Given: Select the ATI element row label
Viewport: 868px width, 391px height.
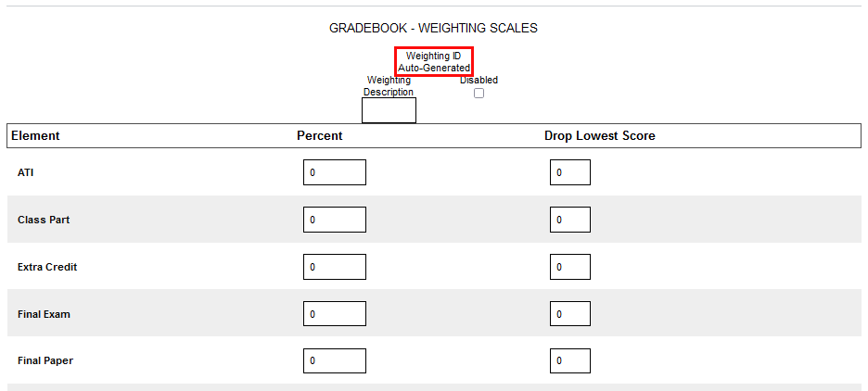Looking at the screenshot, I should (x=26, y=172).
